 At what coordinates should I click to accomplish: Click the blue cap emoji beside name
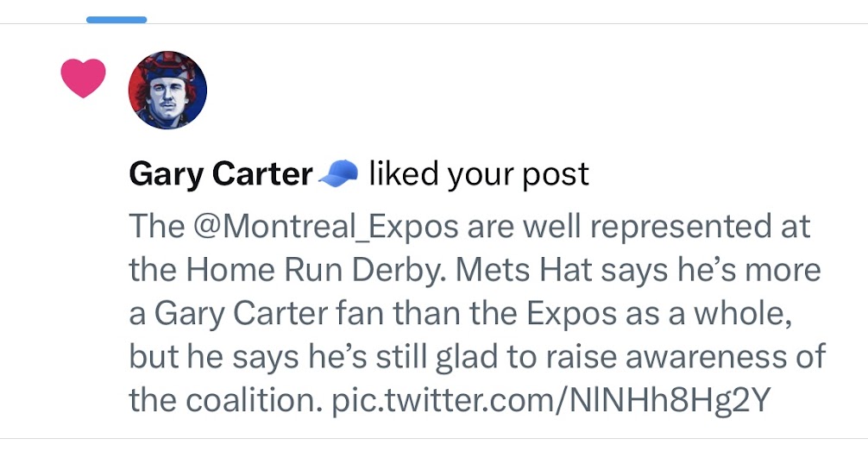tap(337, 174)
